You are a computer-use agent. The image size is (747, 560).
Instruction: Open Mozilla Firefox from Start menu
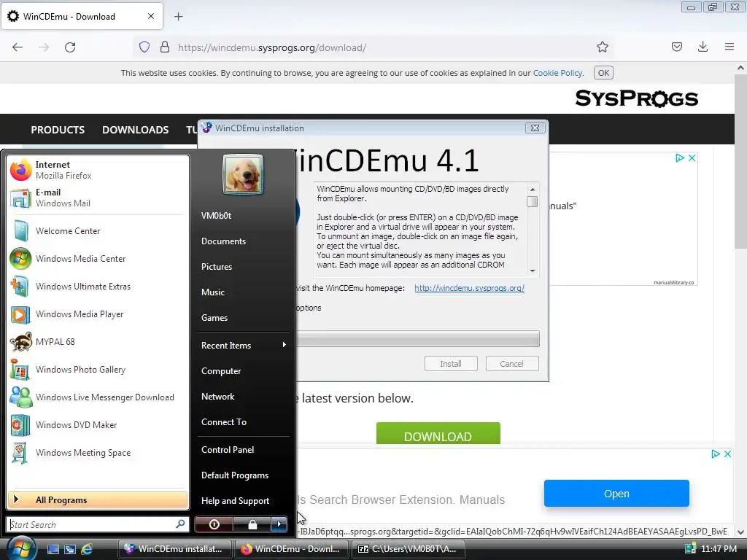click(x=98, y=170)
